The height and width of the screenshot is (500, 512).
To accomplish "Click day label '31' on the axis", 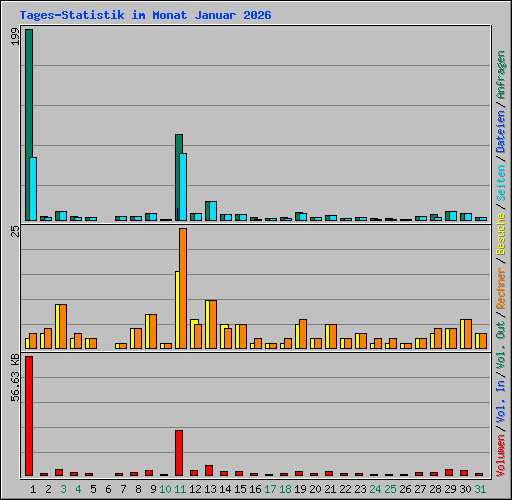I will point(480,489).
